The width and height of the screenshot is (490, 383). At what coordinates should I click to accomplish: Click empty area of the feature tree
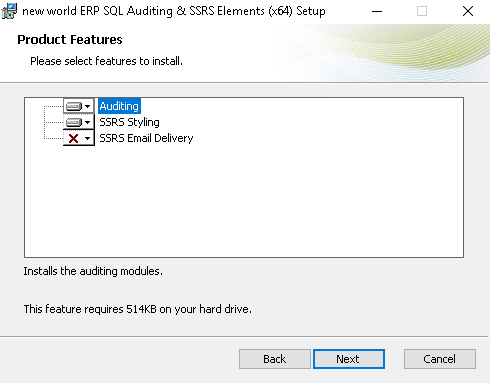click(x=244, y=200)
